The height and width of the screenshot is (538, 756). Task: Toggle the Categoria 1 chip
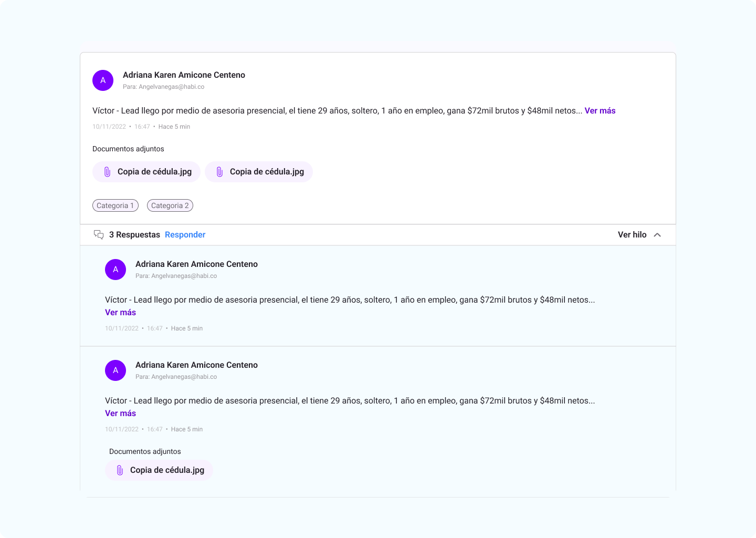click(115, 205)
